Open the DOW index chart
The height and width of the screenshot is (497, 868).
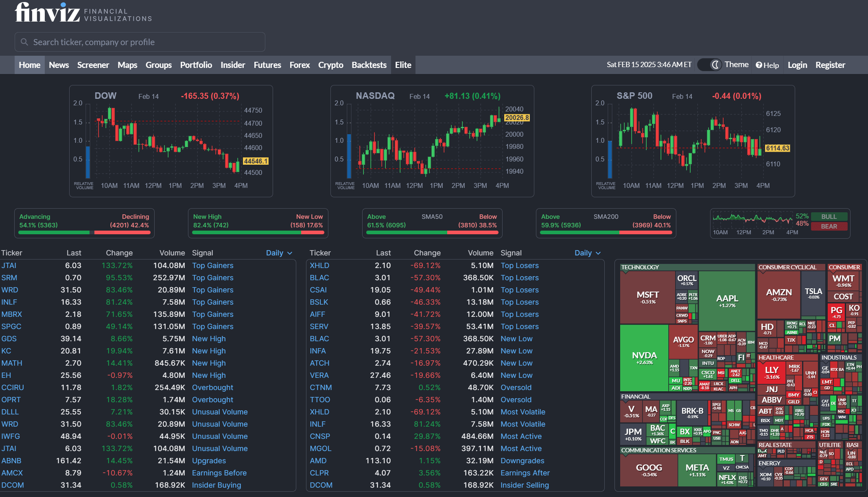[x=171, y=141]
